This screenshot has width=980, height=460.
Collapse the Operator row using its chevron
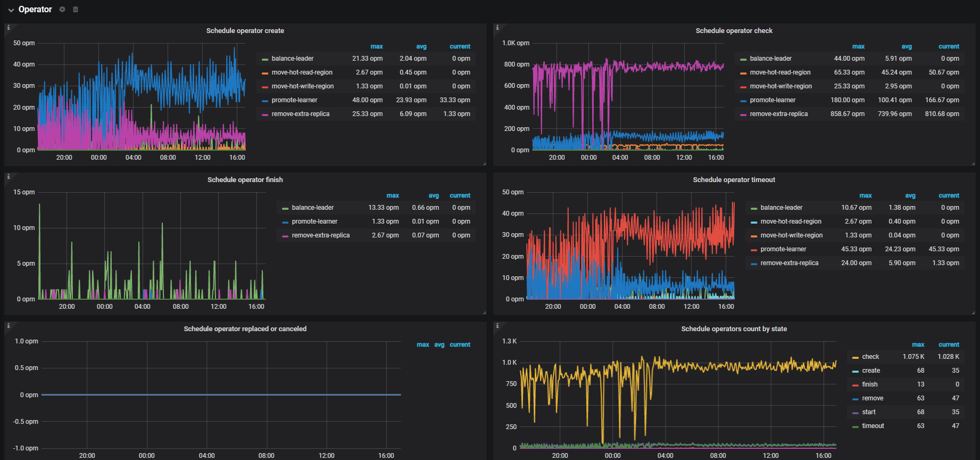click(11, 10)
